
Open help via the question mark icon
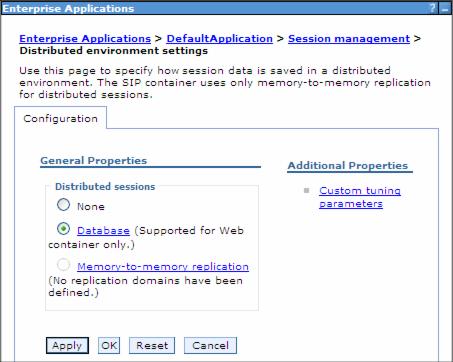point(432,8)
